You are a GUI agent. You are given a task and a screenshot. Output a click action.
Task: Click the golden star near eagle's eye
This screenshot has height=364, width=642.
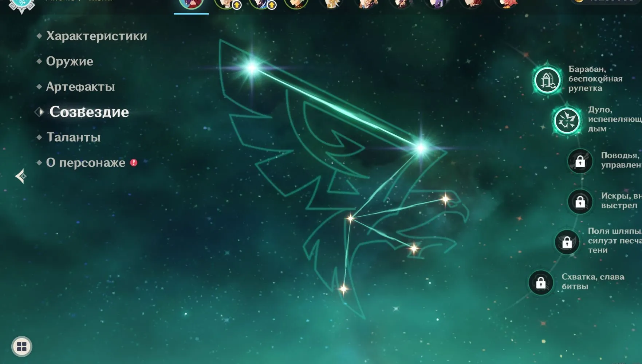[445, 199]
